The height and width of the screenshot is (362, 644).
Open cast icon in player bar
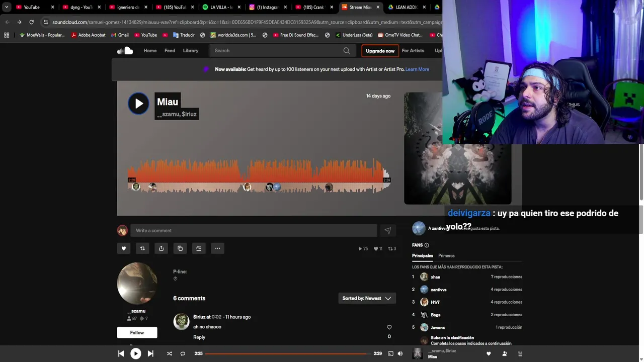click(390, 353)
